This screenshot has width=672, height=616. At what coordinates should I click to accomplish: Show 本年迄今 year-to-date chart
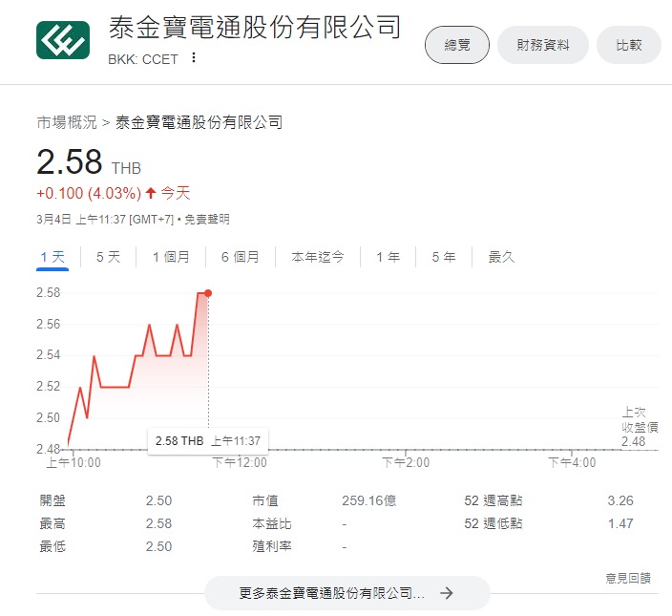[x=318, y=257]
